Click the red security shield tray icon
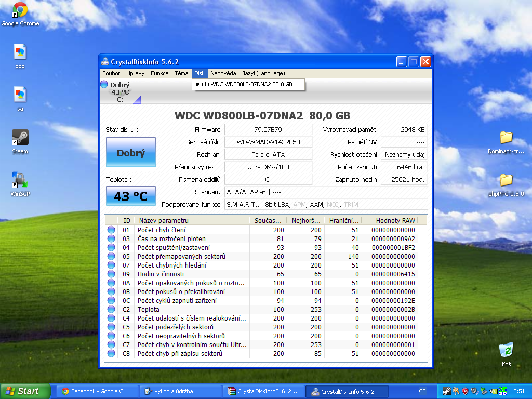 click(x=465, y=391)
